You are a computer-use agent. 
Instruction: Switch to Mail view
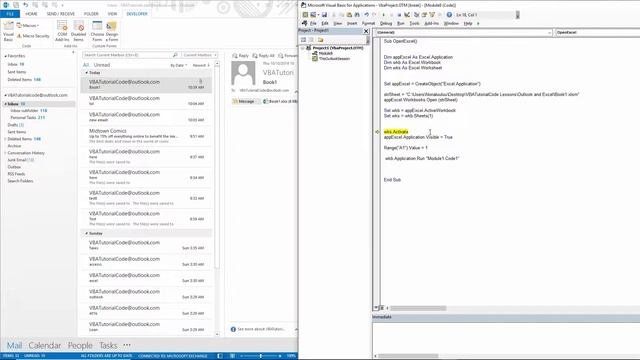pos(14,345)
